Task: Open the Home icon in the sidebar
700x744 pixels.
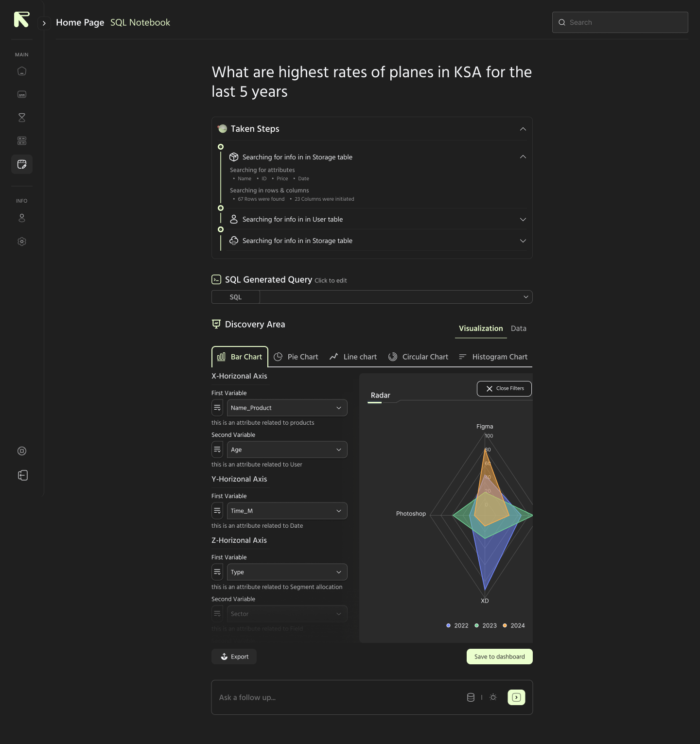Action: click(21, 71)
